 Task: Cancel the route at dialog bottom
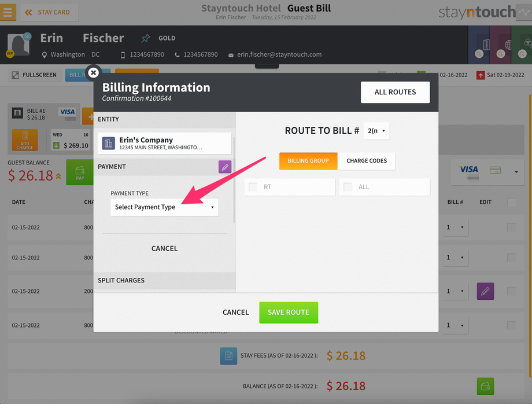click(236, 313)
